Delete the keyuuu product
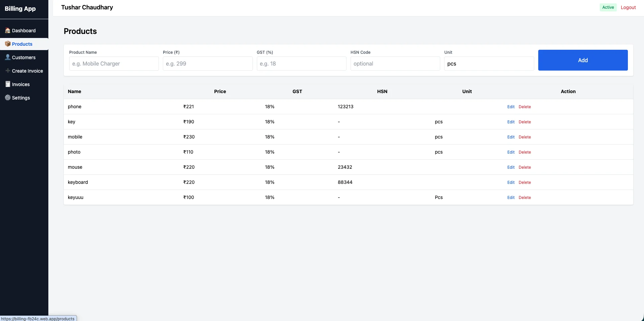The image size is (644, 321). point(525,197)
